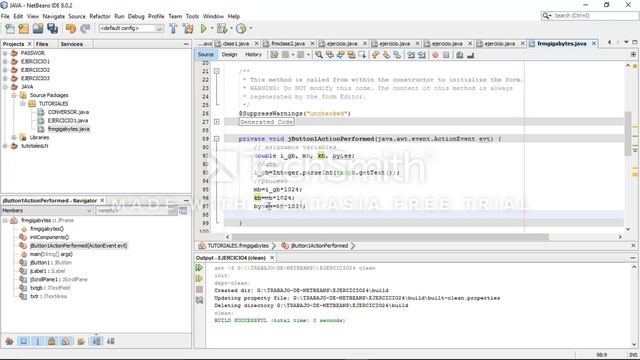The image size is (640, 360).
Task: Toggle Show Fields filter in Navigator
Action: [x=24, y=341]
